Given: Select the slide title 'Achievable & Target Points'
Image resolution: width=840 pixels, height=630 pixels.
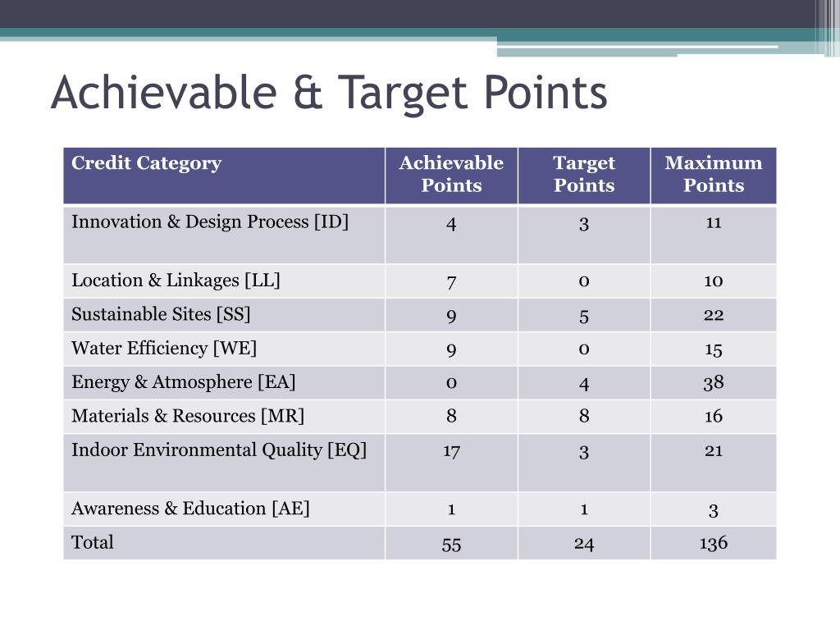Looking at the screenshot, I should coord(329,94).
